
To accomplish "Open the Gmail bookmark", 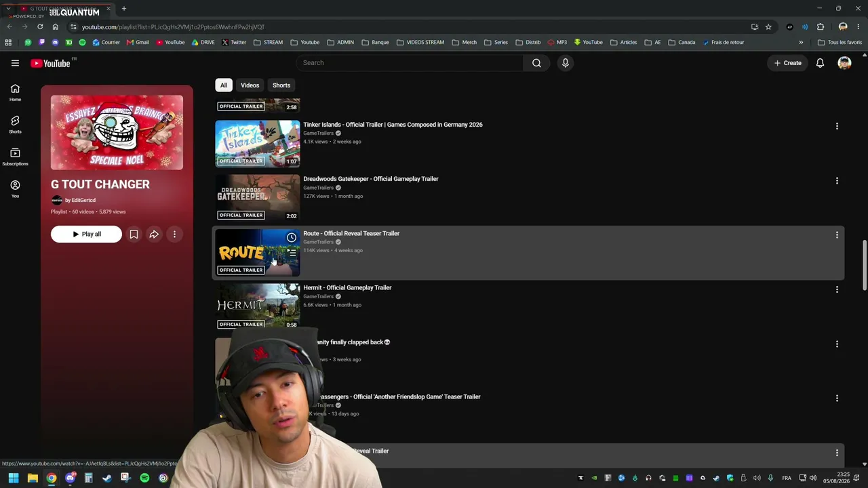I will (x=138, y=42).
